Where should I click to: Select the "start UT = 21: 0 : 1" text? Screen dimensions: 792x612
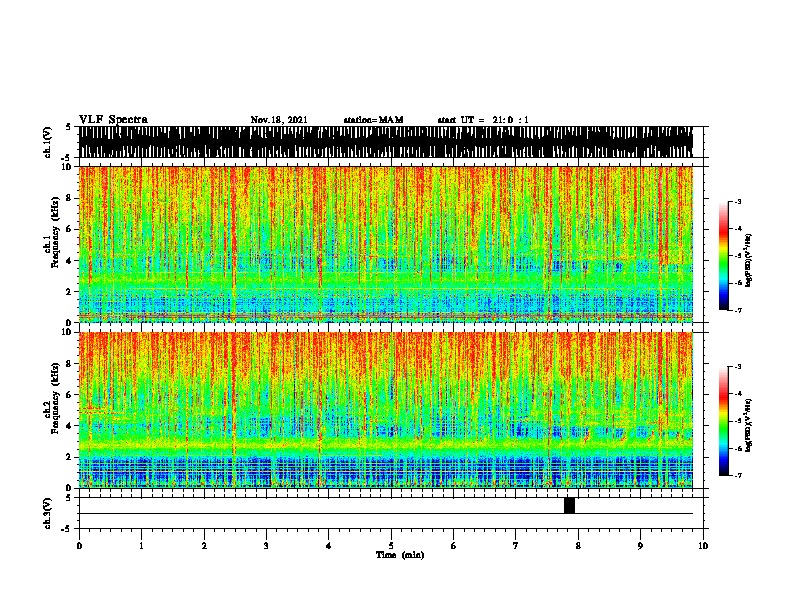[x=483, y=120]
